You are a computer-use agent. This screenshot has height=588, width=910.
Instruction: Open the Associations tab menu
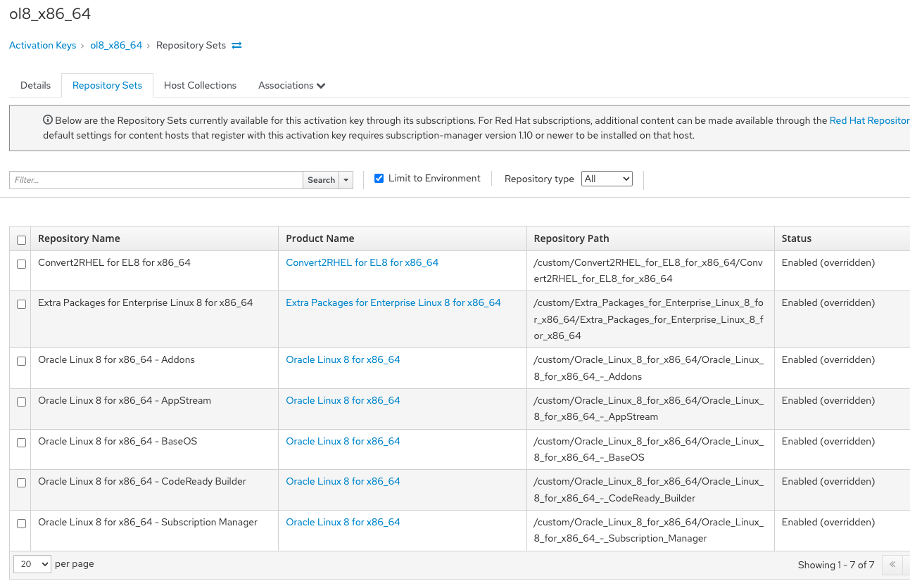tap(291, 85)
